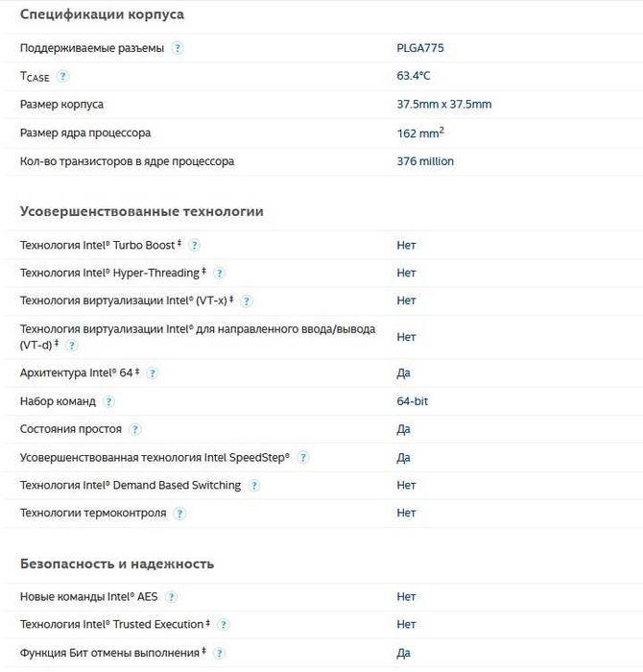The image size is (643, 672).
Task: Click help icon for Demand Based Switching
Action: (254, 486)
